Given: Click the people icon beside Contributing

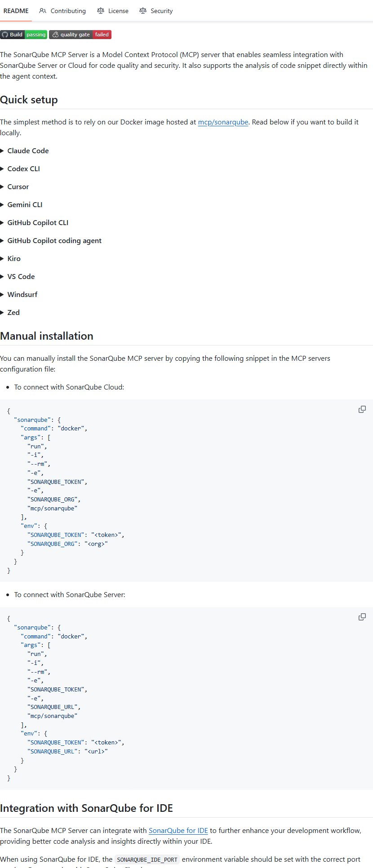Looking at the screenshot, I should [43, 11].
